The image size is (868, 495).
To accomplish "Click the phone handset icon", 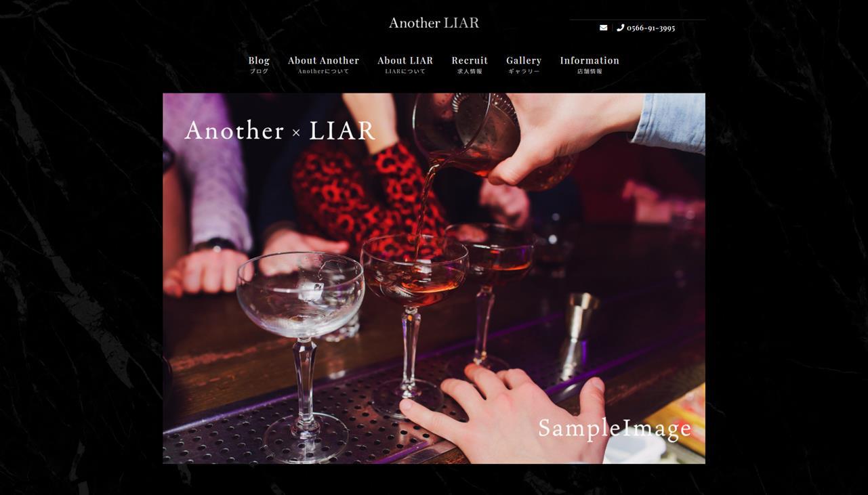I will [620, 28].
